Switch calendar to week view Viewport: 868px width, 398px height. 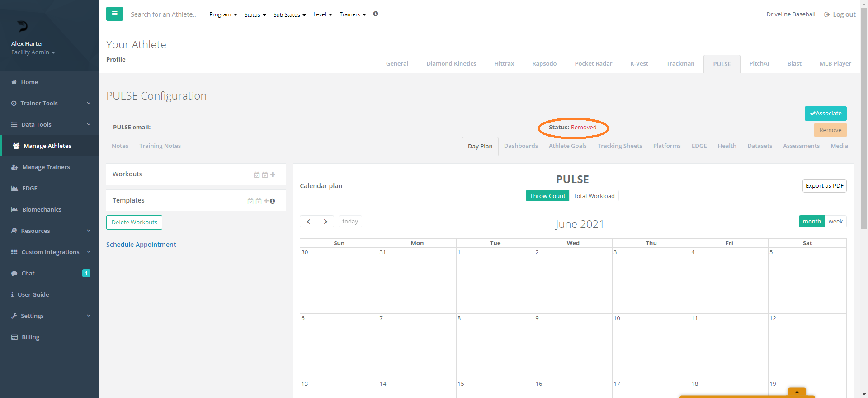[835, 222]
